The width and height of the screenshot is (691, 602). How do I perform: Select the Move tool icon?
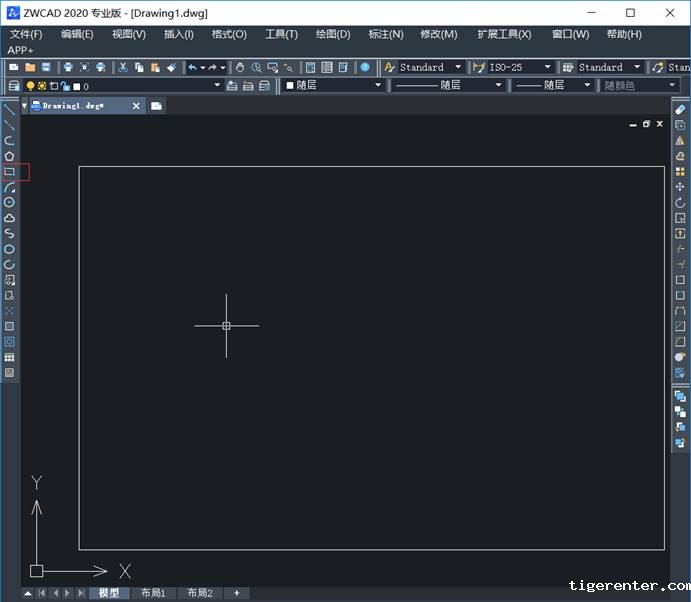click(680, 187)
